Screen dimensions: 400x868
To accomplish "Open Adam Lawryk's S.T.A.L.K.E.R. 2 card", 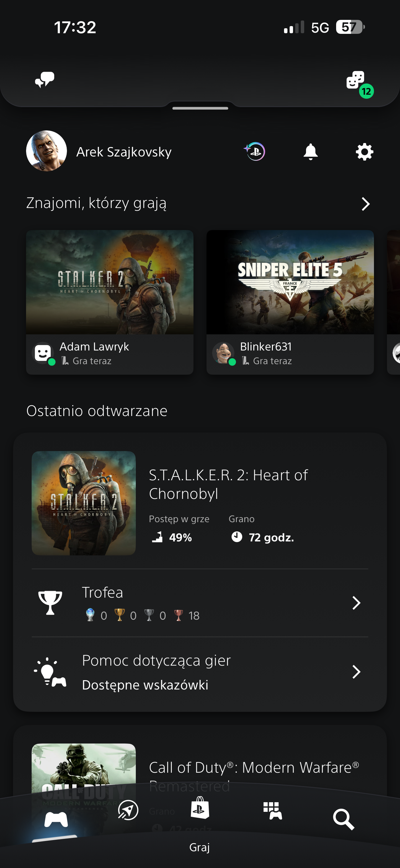I will point(110,302).
